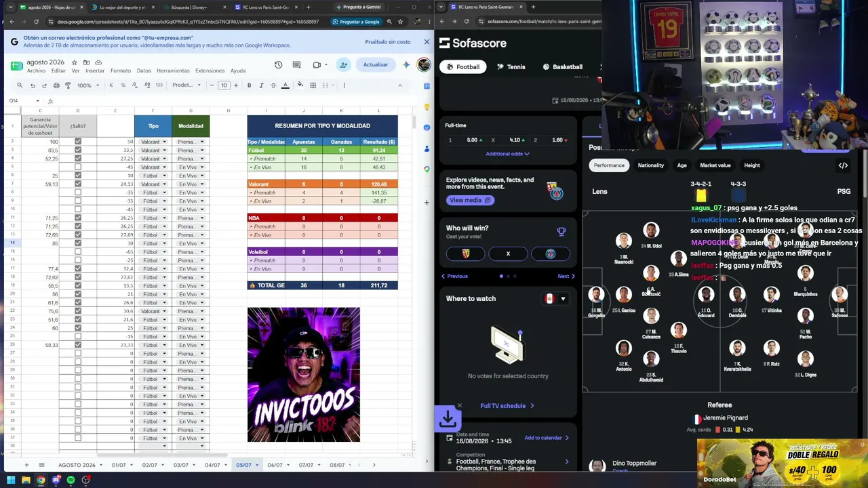Open the country selector under Where to watch
Viewport: 868px width, 488px height.
555,298
